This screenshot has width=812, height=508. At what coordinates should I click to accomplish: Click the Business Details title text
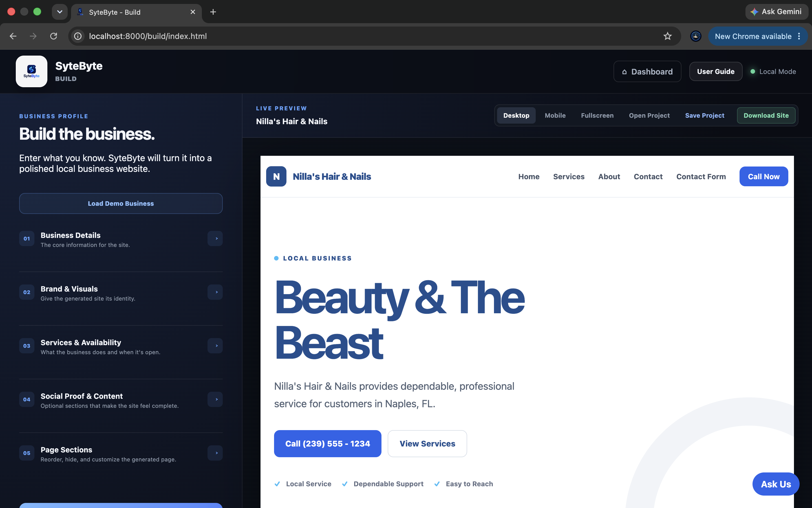click(70, 235)
